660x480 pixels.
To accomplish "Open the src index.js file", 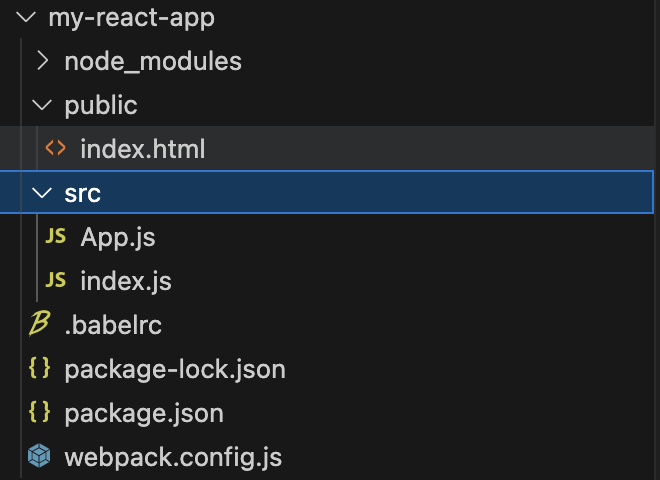I will coord(125,281).
